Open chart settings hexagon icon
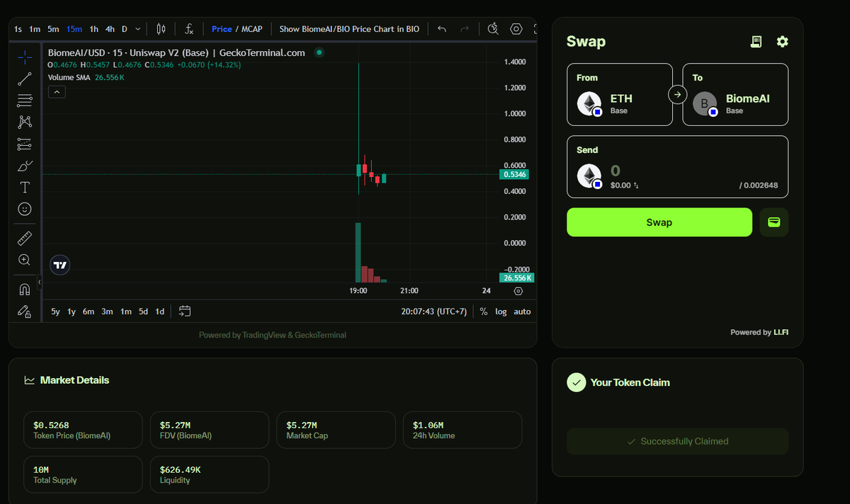850x504 pixels. click(516, 29)
